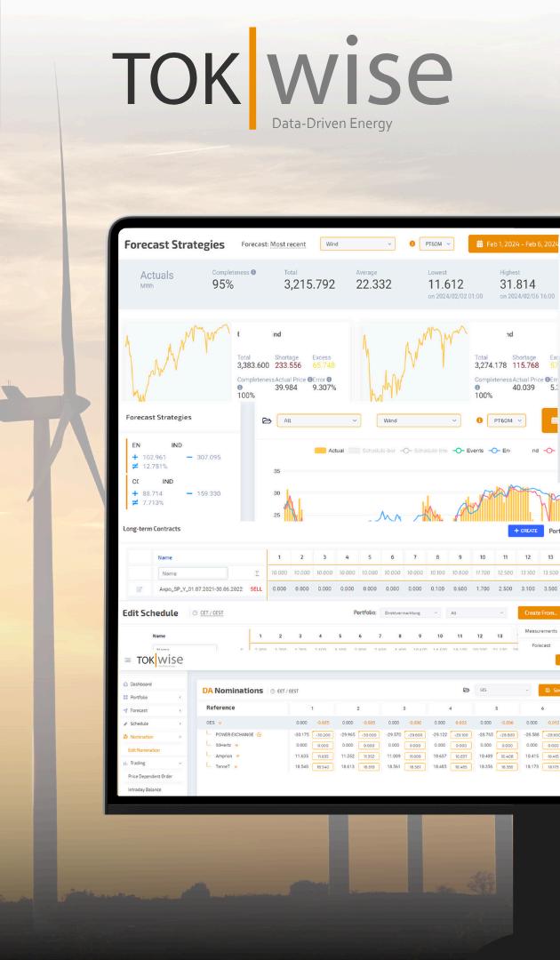The height and width of the screenshot is (960, 560).
Task: Select Edit Nomination in the sidebar
Action: tap(144, 750)
